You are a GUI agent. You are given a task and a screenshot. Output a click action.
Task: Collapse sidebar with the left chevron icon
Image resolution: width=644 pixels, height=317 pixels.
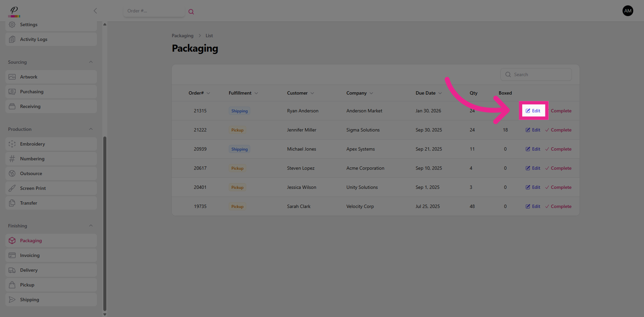(95, 11)
